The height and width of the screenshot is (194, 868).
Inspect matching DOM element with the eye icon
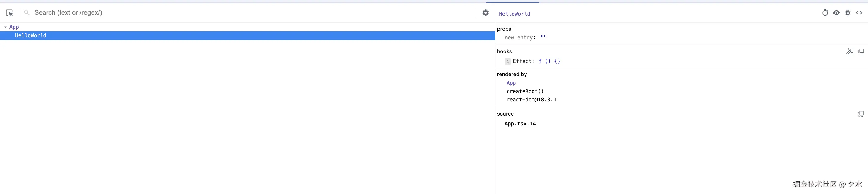click(x=836, y=13)
